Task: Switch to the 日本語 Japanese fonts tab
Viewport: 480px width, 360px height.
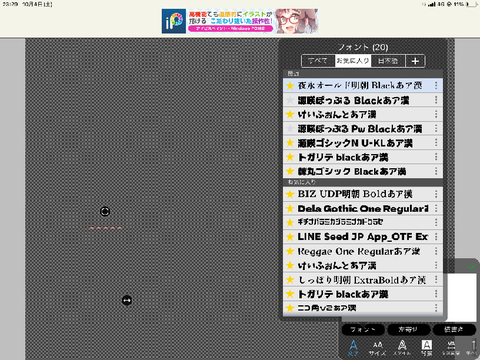Action: pos(388,61)
